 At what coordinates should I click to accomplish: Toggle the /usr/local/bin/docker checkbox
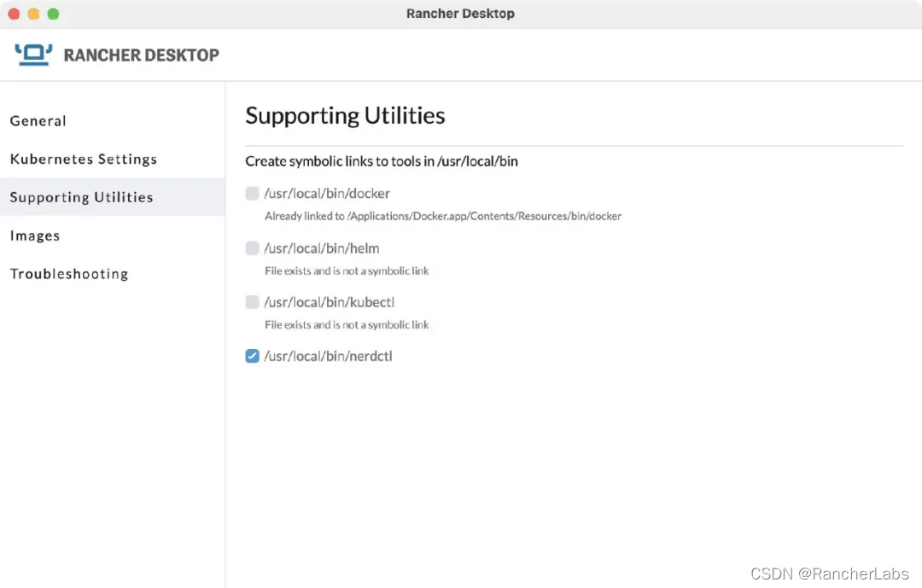click(252, 194)
